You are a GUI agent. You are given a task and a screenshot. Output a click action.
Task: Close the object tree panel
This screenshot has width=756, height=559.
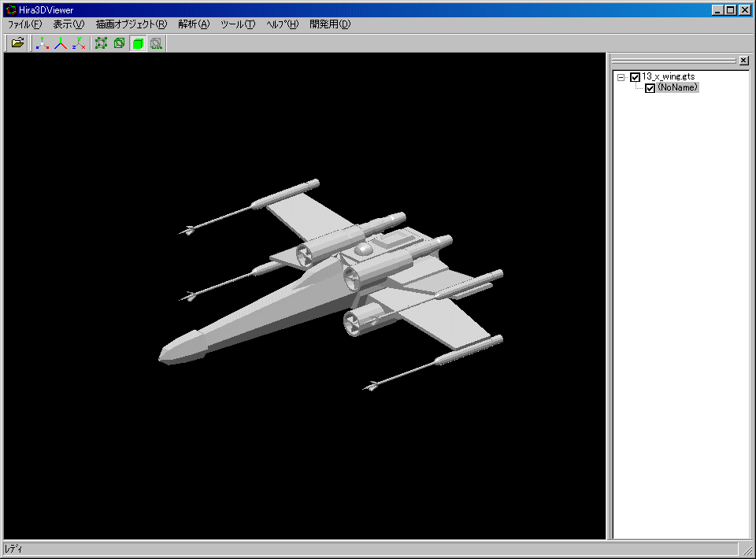pos(744,61)
